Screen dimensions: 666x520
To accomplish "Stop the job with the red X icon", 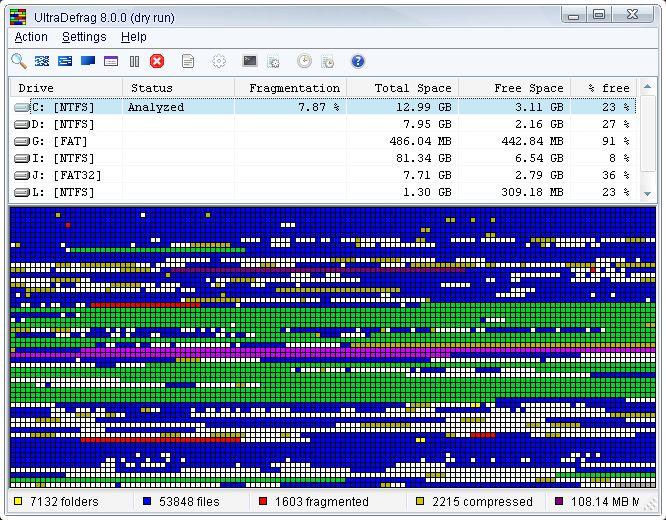I will [x=157, y=61].
